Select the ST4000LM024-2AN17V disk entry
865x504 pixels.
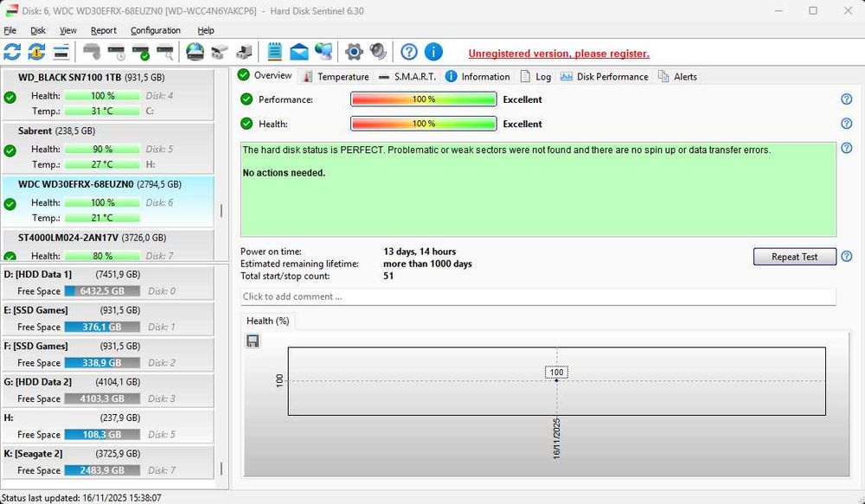point(107,245)
